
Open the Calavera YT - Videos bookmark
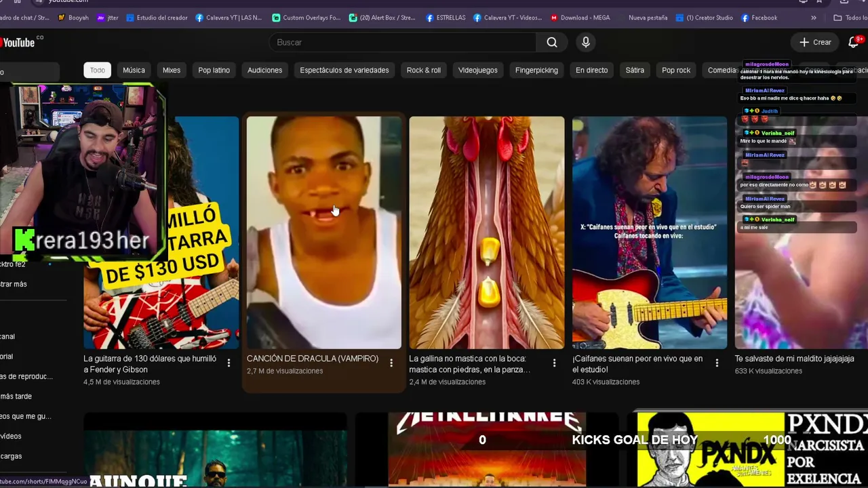coord(508,18)
